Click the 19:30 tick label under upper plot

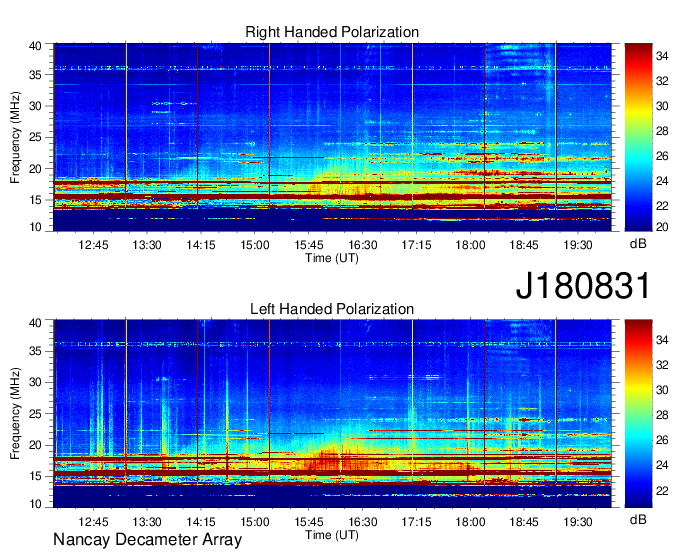578,245
